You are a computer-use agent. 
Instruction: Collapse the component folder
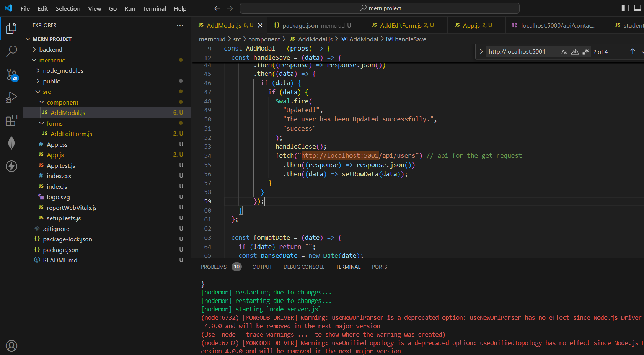(62, 102)
